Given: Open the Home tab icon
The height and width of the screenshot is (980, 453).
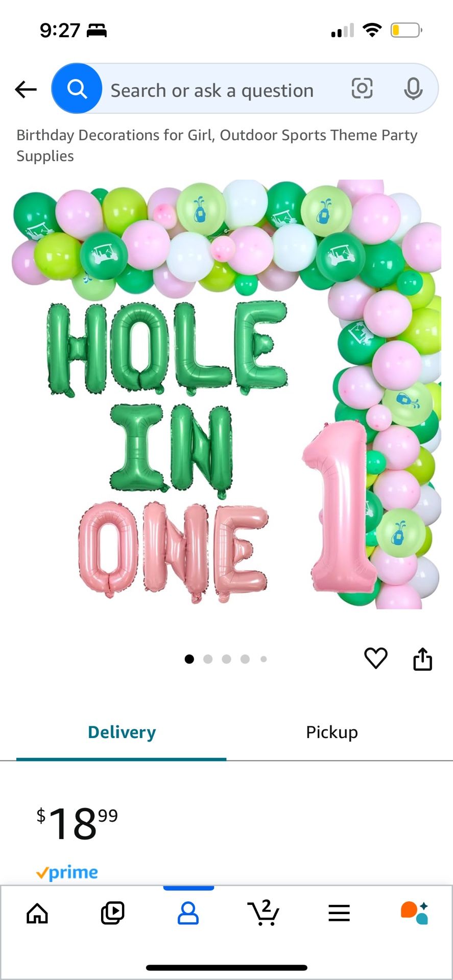Looking at the screenshot, I should 37,913.
